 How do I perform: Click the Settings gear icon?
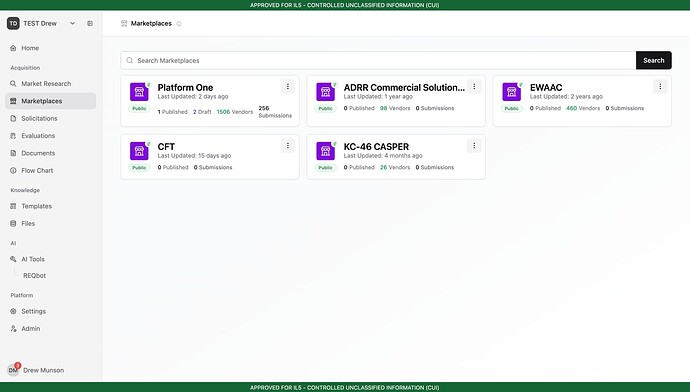(13, 311)
